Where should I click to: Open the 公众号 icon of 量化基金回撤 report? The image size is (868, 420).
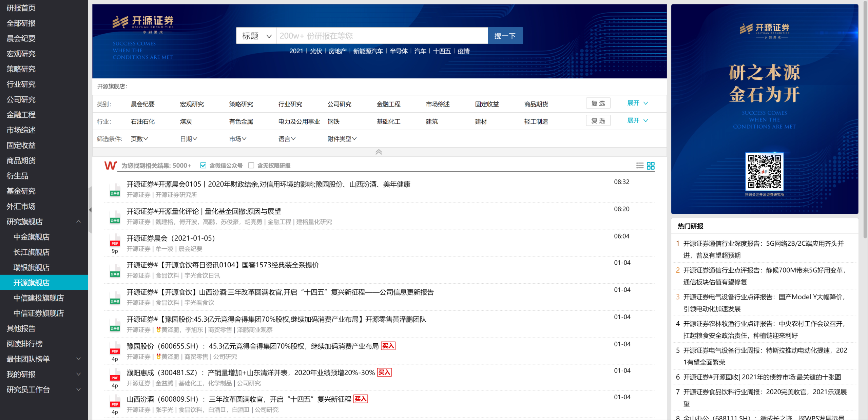pos(115,217)
